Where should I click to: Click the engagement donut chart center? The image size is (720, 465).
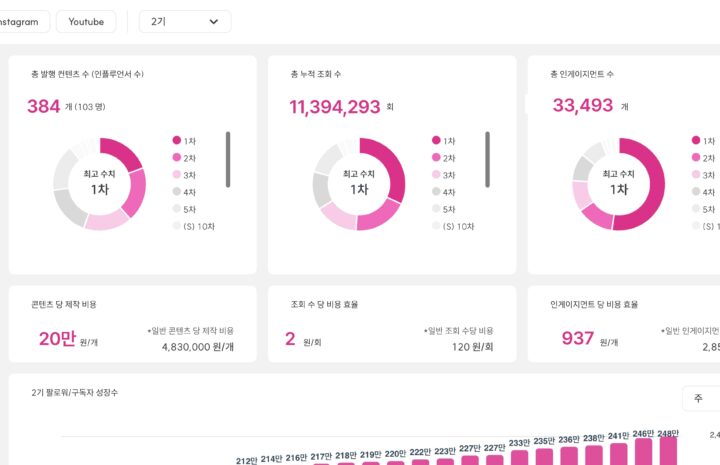coord(619,184)
